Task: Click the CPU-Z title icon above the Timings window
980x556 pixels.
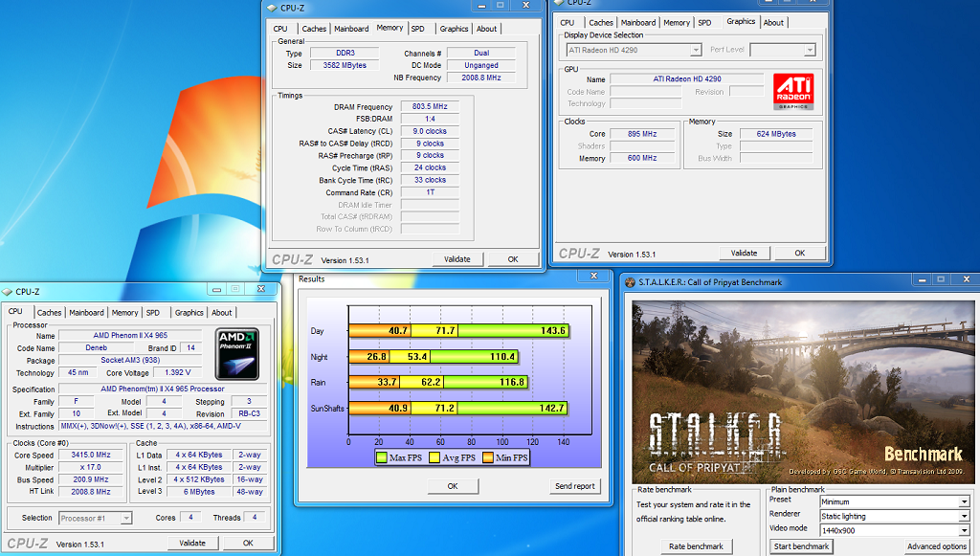Action: click(272, 8)
